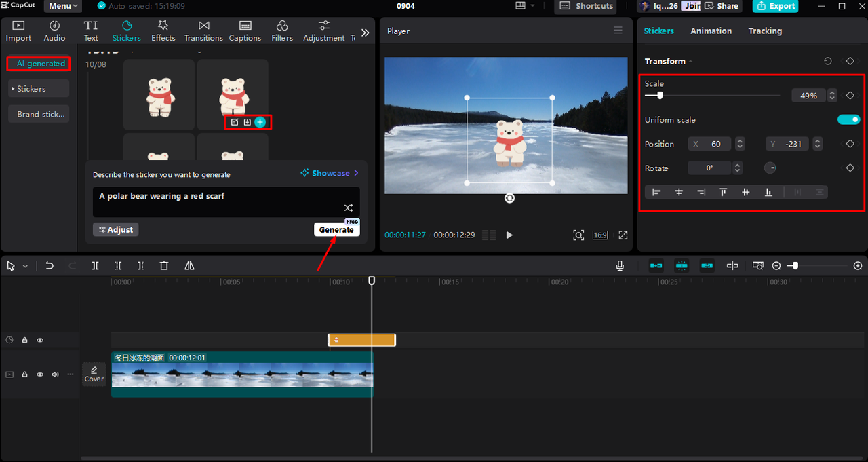Undo the last action
Image resolution: width=868 pixels, height=462 pixels.
(50, 266)
